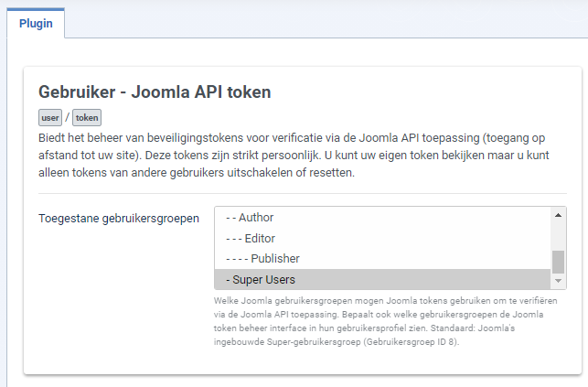This screenshot has height=387, width=588.
Task: Select the Author user group option
Action: [x=382, y=218]
